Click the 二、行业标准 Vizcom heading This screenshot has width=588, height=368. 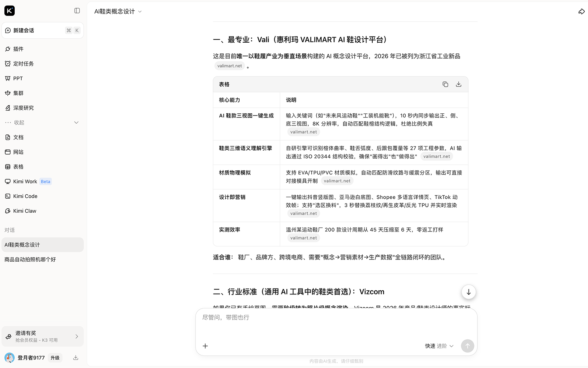[298, 292]
